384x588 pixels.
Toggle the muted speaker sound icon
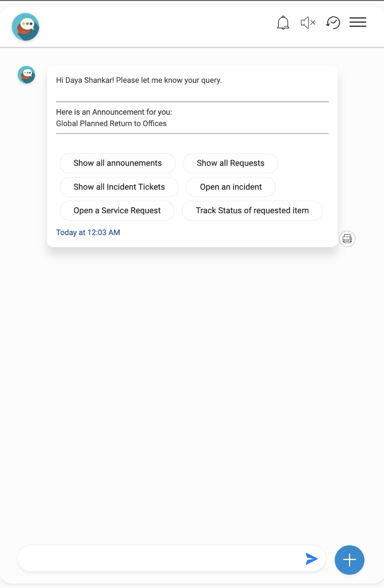(308, 23)
